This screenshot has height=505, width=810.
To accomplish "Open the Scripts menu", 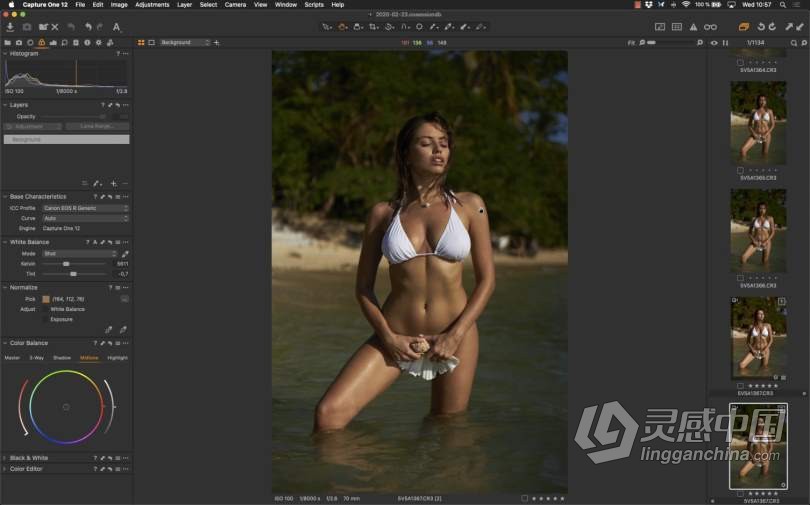I will pyautogui.click(x=314, y=5).
